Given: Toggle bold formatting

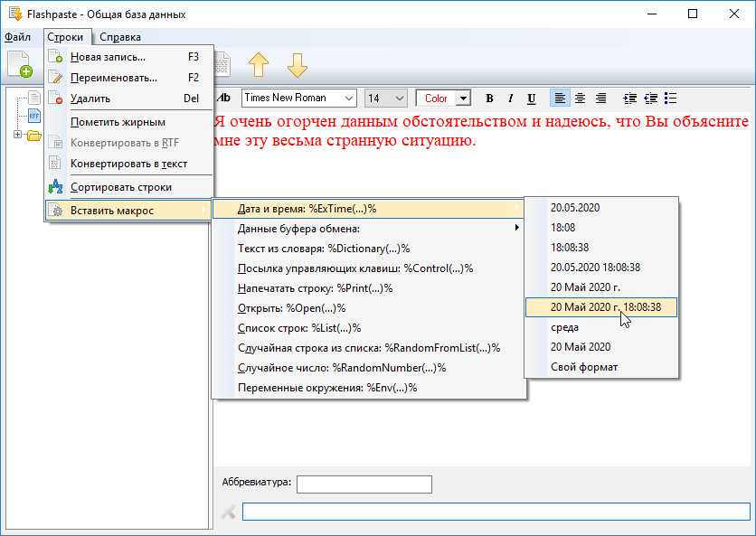Looking at the screenshot, I should [489, 99].
